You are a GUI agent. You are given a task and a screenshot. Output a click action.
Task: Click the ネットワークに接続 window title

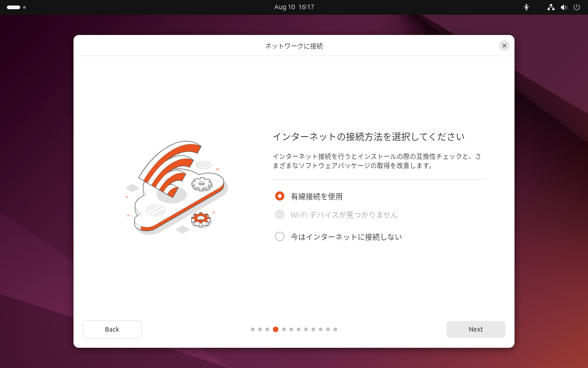(294, 46)
